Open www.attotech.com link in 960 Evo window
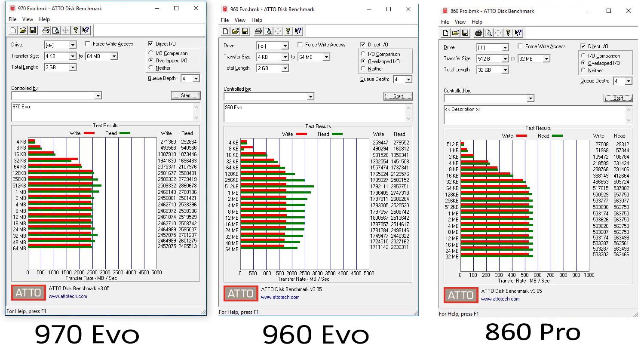 (280, 297)
